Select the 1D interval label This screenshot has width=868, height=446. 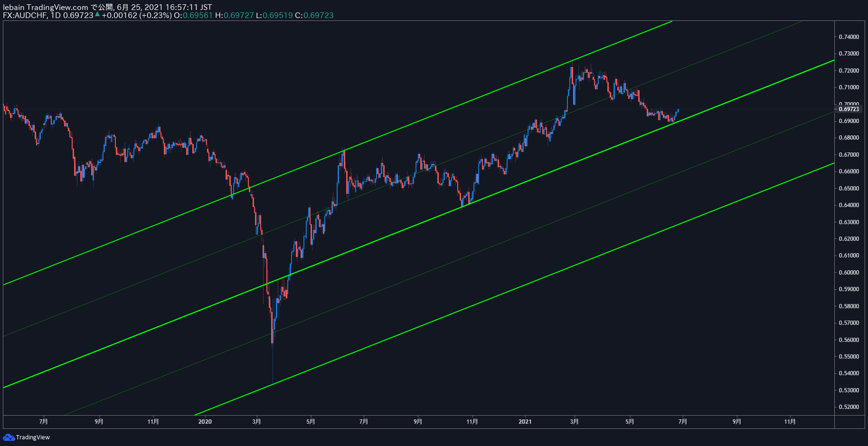coord(56,15)
